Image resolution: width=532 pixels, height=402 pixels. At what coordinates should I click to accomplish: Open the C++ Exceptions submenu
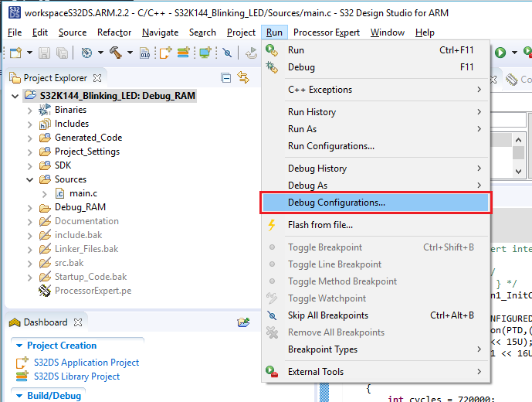tap(375, 90)
